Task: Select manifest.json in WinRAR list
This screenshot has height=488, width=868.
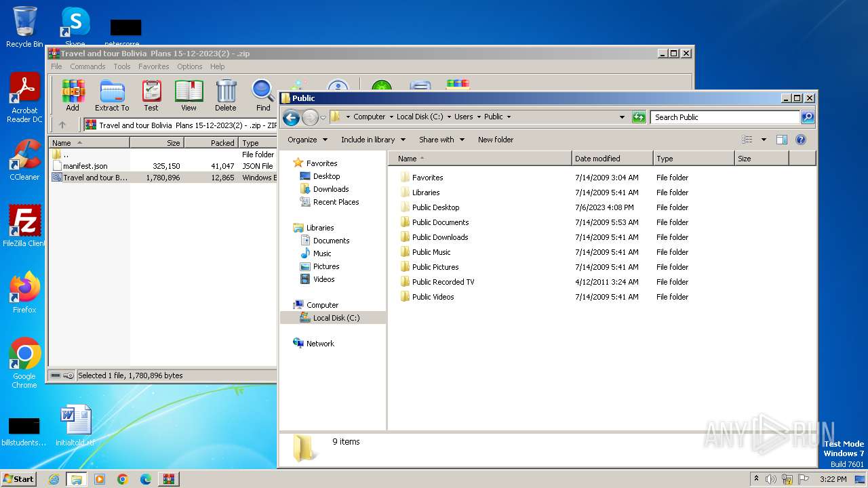Action: 85,166
